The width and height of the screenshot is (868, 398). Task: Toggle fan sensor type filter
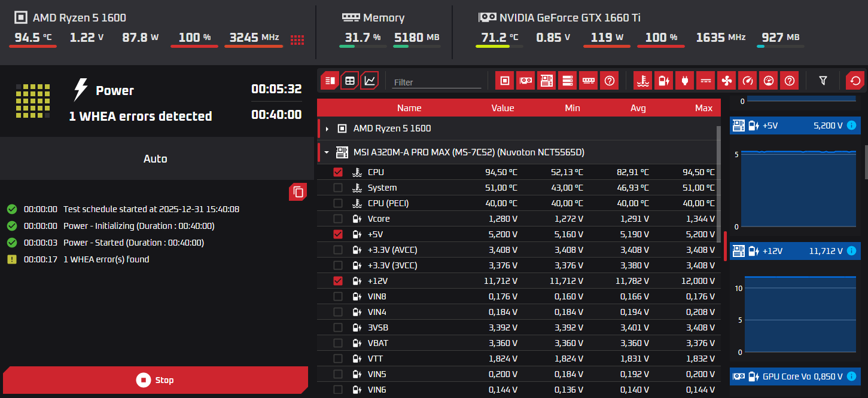727,80
